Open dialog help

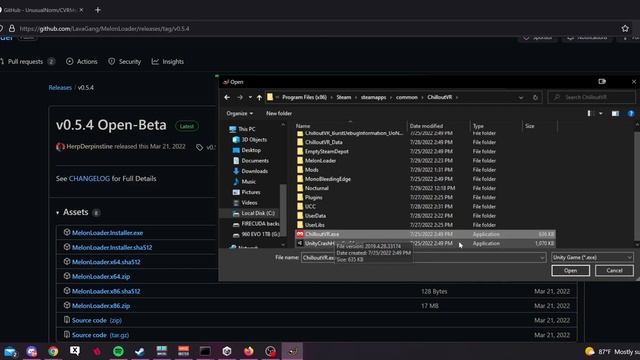click(x=631, y=113)
